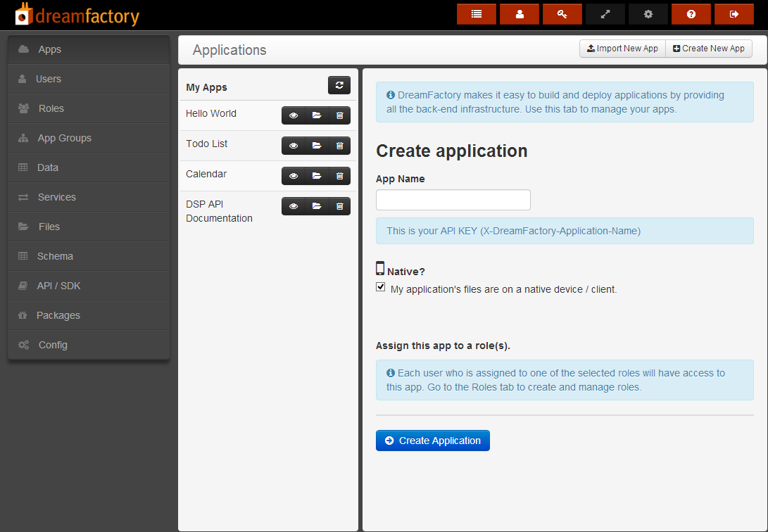Delete the Hello World app with trash icon
Screen dimensions: 768x532
pos(340,115)
